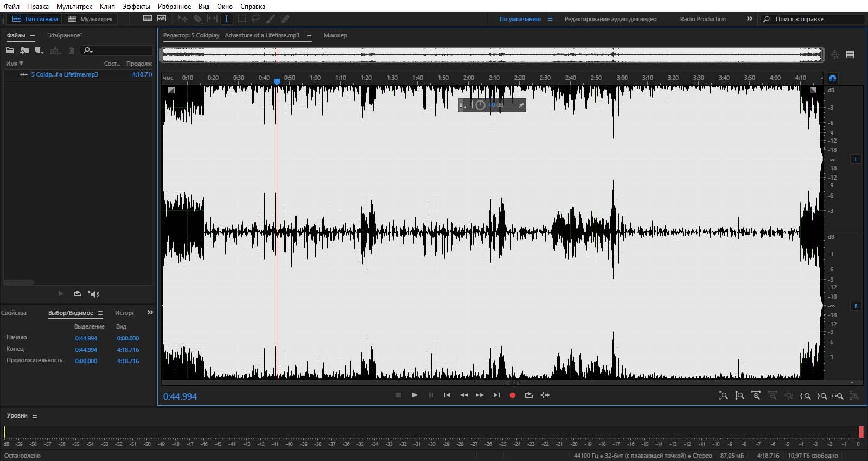Select the Spot Healing Brush tool
This screenshot has width=868, height=461.
tap(285, 18)
